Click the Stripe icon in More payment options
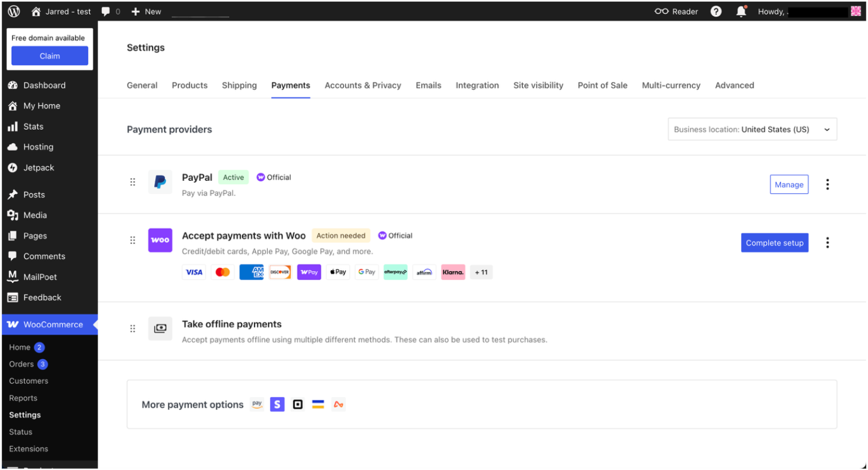Image resolution: width=868 pixels, height=470 pixels. 277,405
